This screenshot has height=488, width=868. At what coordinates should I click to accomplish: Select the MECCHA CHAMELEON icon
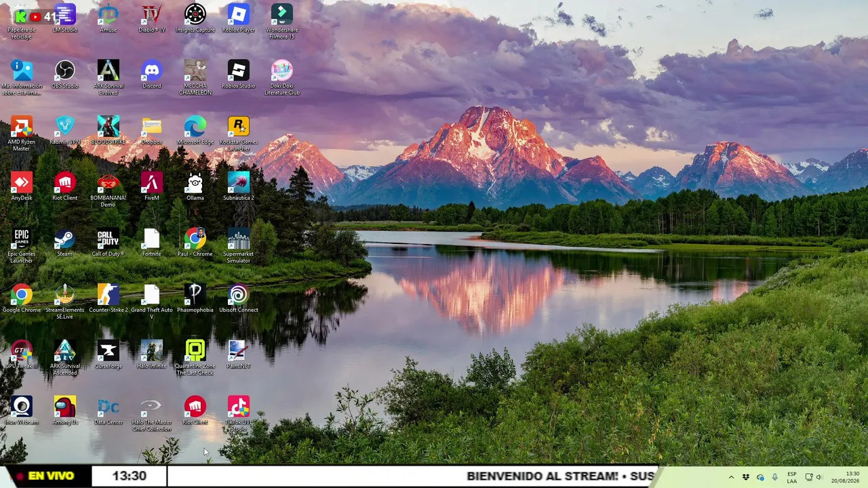pyautogui.click(x=195, y=78)
